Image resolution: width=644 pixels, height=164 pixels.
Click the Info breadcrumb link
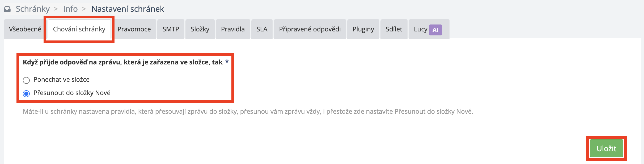click(70, 9)
